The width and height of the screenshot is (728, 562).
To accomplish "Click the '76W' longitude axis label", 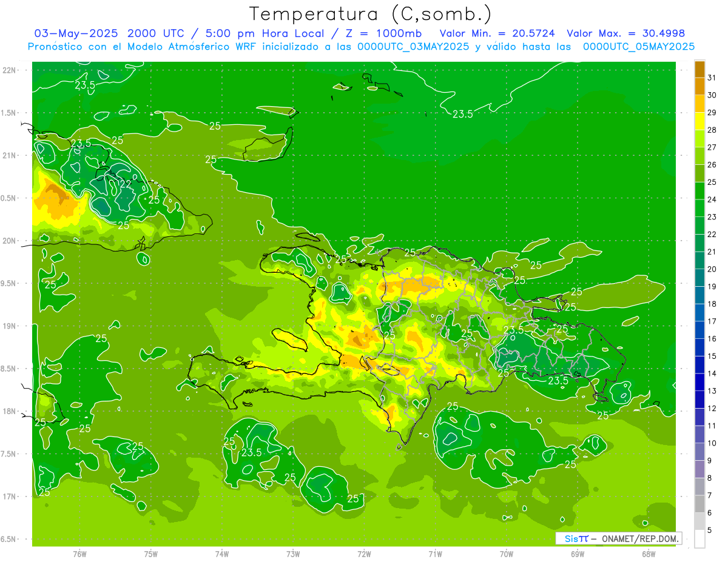I will 79,554.
